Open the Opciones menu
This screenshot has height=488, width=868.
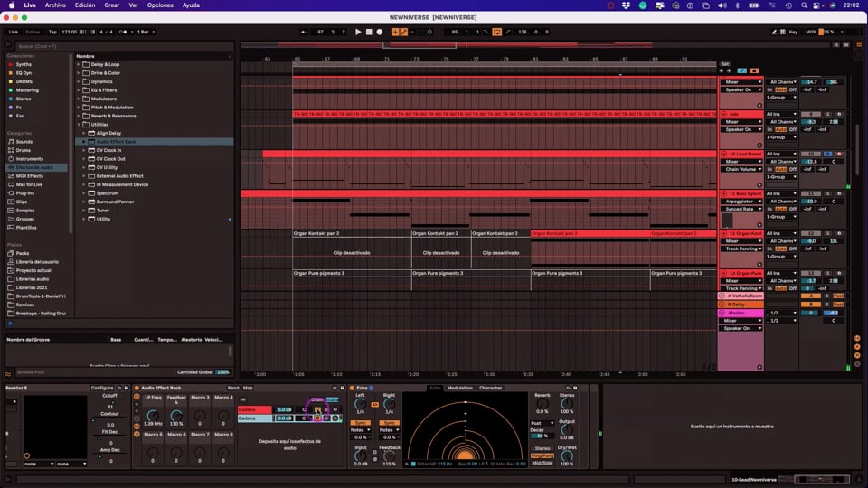coord(160,5)
